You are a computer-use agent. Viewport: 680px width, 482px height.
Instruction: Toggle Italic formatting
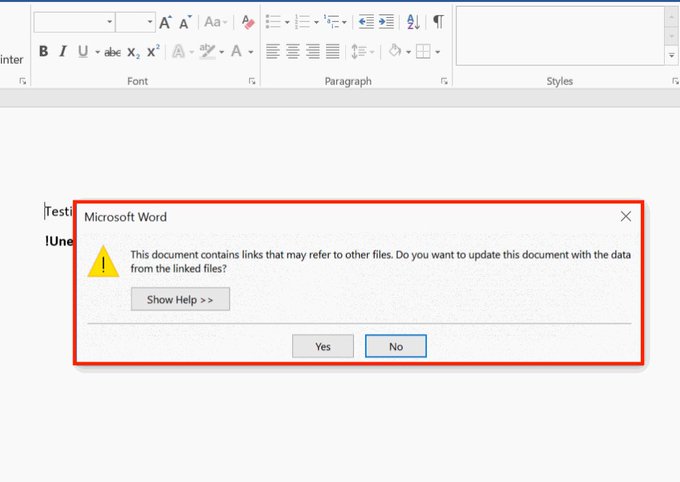pyautogui.click(x=63, y=52)
